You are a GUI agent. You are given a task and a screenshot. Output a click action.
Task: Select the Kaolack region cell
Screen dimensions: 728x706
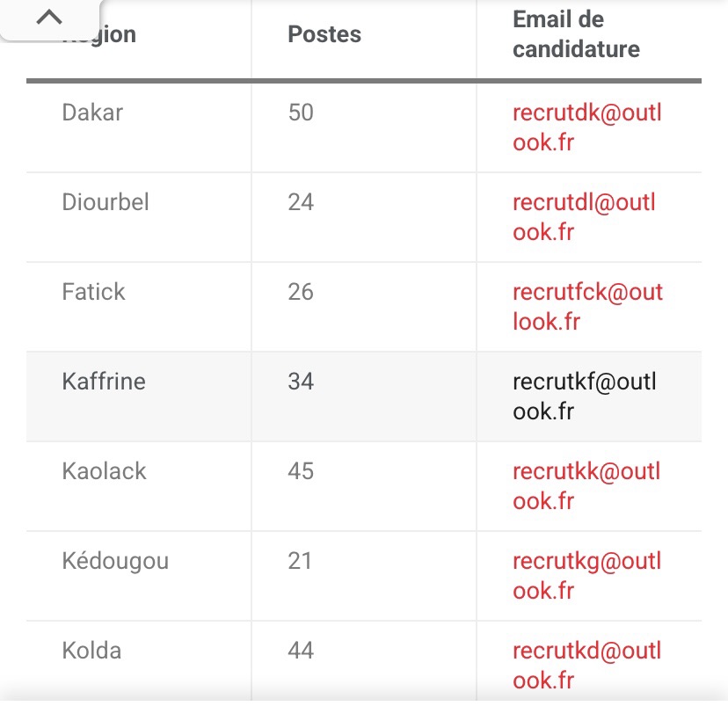[104, 471]
